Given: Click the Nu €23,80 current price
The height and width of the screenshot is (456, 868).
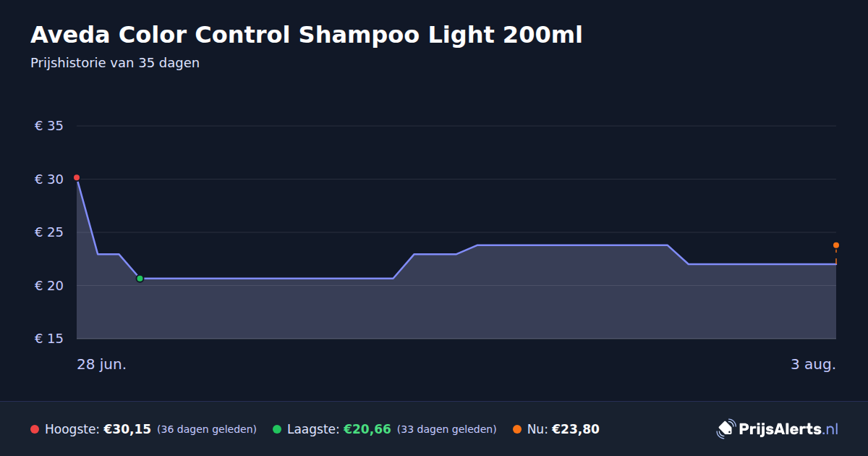Looking at the screenshot, I should (x=576, y=429).
